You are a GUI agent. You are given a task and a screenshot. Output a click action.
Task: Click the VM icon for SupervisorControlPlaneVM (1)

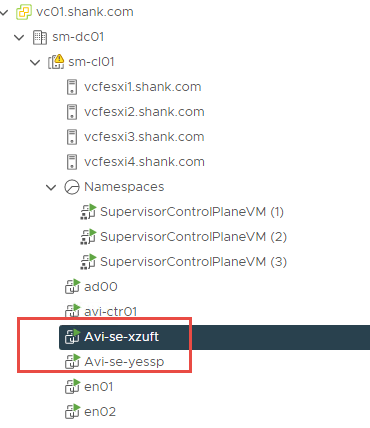(88, 212)
